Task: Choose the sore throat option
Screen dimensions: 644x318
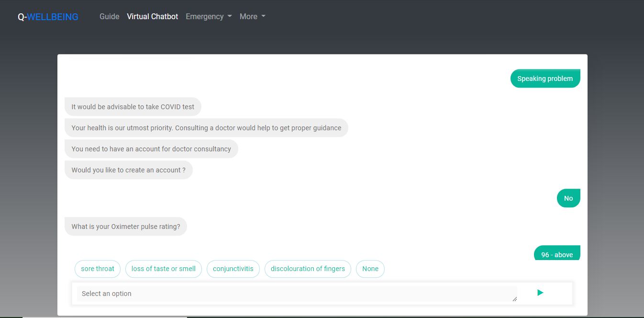Action: [x=98, y=269]
